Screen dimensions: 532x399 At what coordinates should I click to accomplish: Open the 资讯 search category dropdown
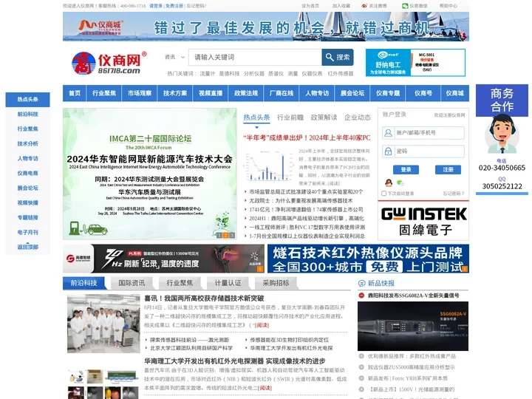tap(174, 57)
